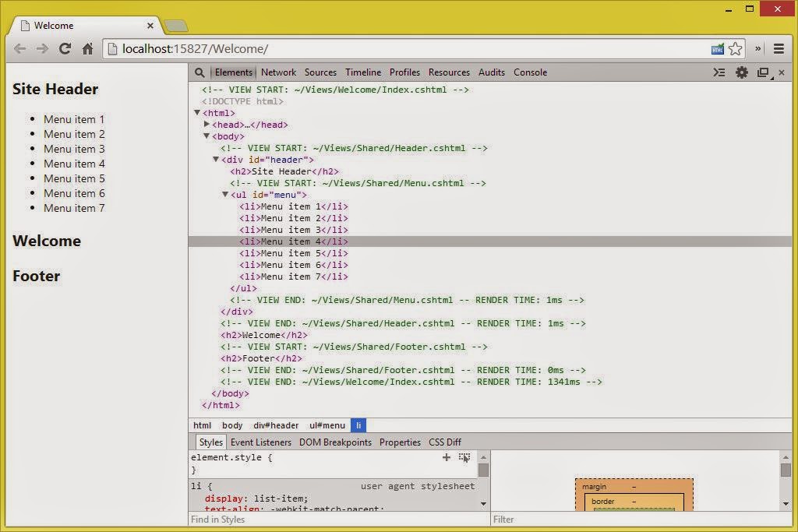Toggle element state icon in Styles

pos(464,457)
